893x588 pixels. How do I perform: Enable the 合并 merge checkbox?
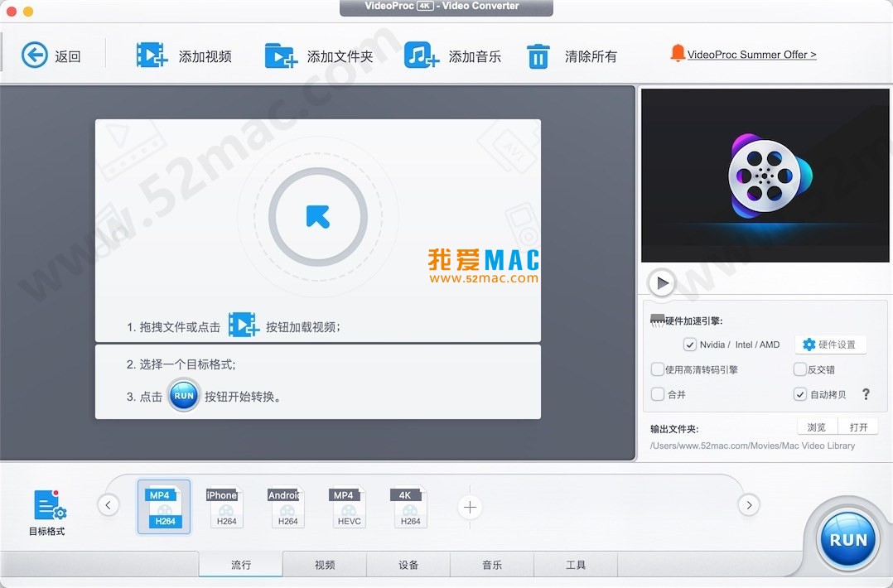click(657, 394)
